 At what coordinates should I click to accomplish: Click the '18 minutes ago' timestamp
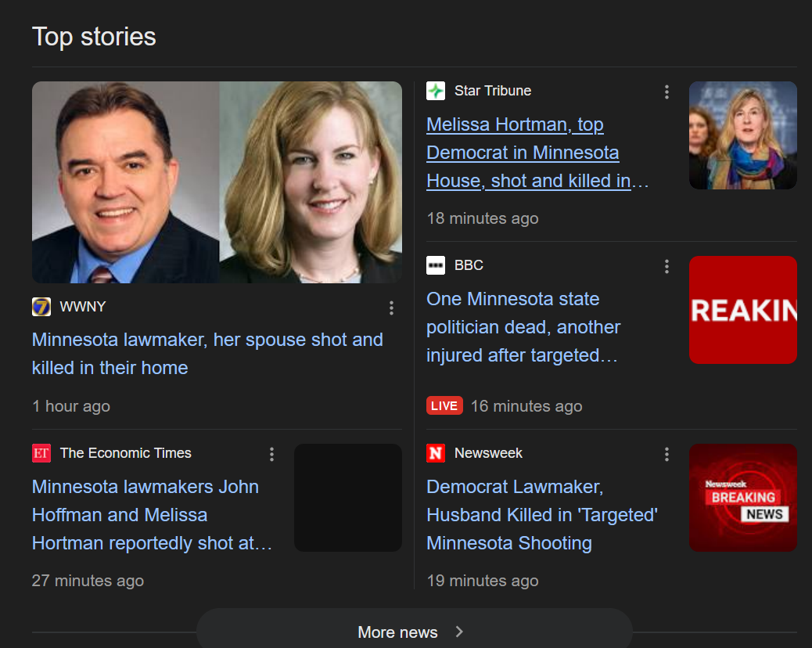[483, 218]
